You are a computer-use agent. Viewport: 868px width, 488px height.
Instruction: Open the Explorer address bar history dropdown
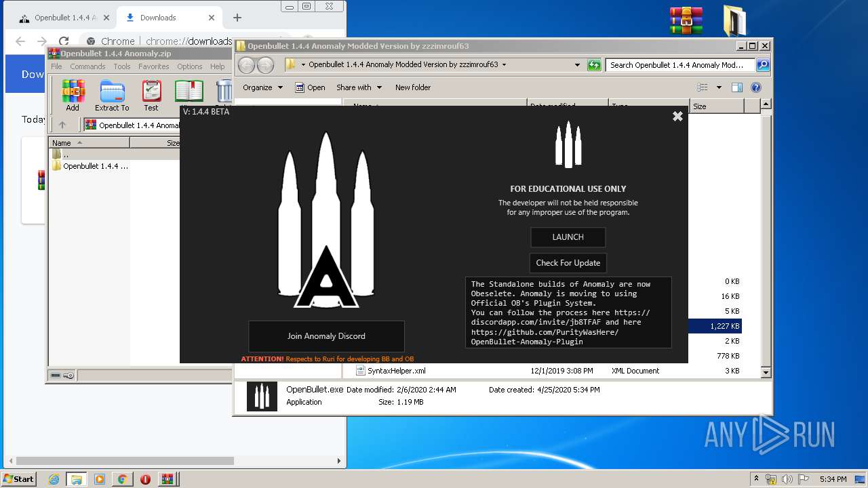tap(577, 65)
